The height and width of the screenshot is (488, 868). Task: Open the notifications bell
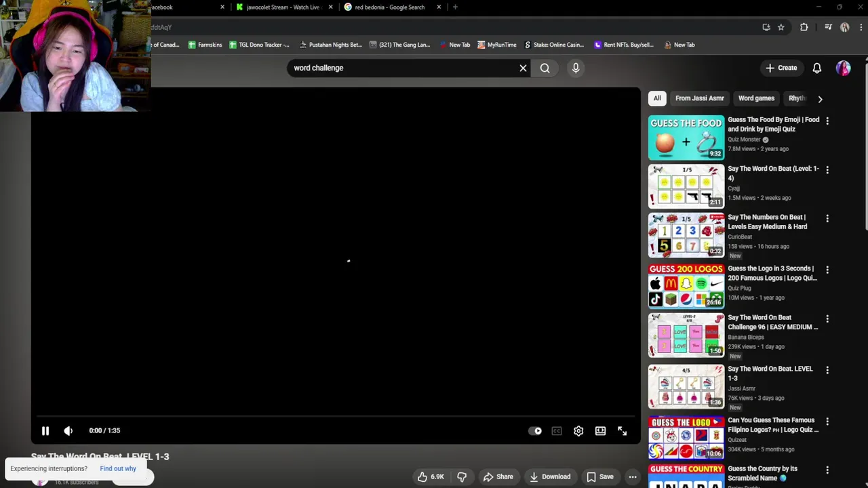[x=817, y=68]
